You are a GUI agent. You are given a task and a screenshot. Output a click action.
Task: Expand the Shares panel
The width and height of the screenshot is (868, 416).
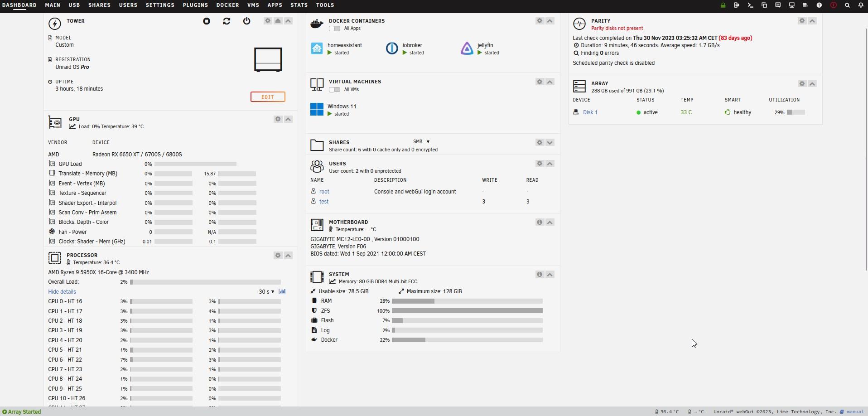pos(550,143)
